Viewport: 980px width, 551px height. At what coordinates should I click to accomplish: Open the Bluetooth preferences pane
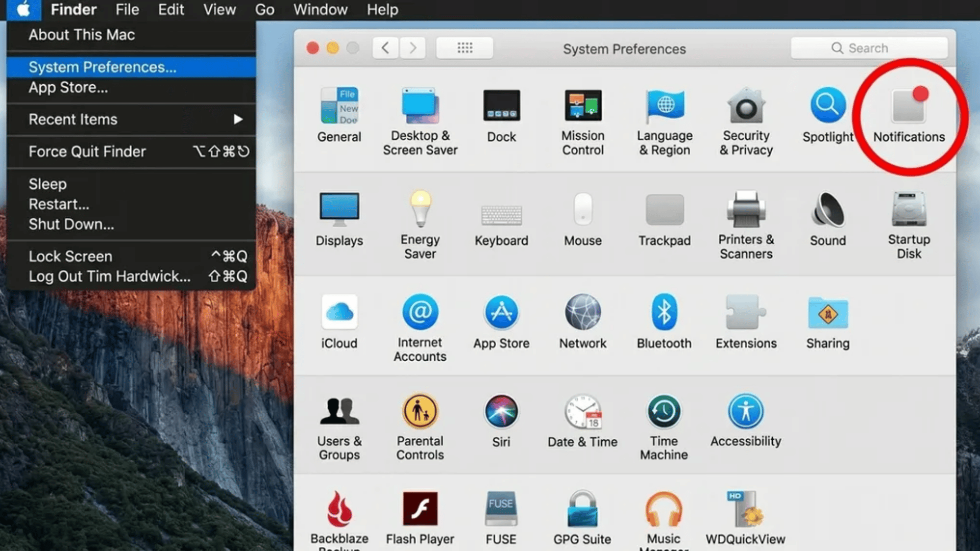(664, 322)
